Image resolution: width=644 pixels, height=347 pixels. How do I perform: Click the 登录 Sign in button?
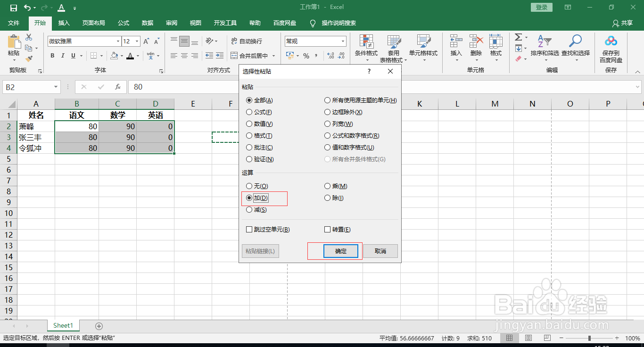pyautogui.click(x=542, y=7)
